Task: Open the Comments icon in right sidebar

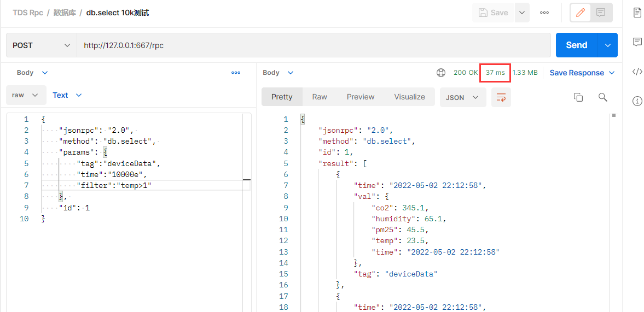Action: tap(637, 42)
